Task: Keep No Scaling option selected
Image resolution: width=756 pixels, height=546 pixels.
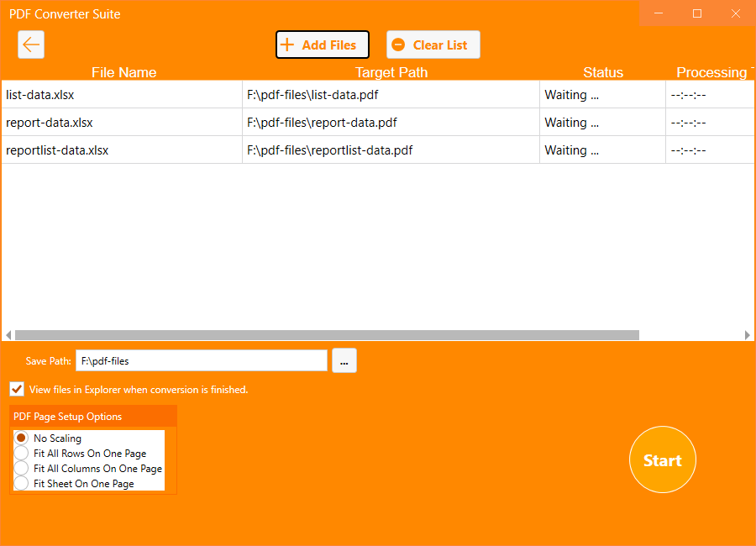Action: tap(21, 438)
